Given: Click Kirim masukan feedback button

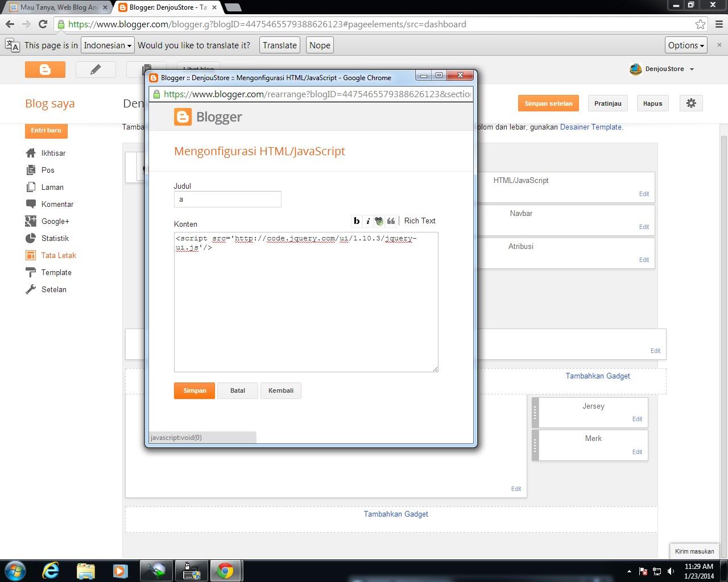Looking at the screenshot, I should 694,551.
